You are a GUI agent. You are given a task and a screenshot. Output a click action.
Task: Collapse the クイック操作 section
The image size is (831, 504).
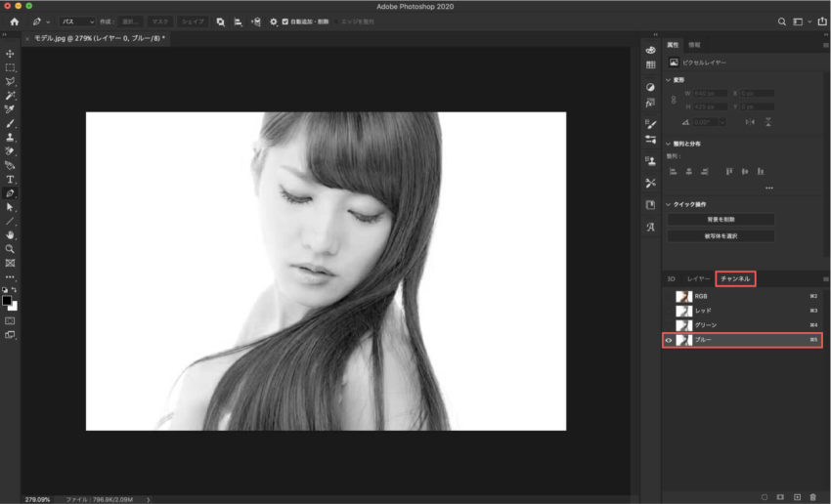tap(669, 204)
